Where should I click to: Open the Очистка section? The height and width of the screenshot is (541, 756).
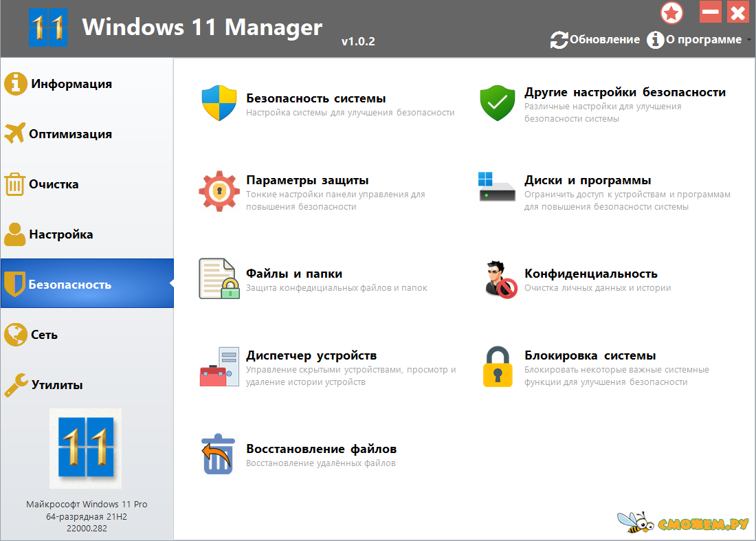click(87, 184)
